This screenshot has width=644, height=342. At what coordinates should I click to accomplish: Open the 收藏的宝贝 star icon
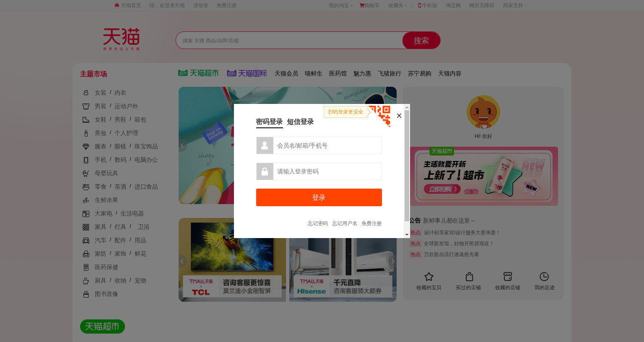428,277
